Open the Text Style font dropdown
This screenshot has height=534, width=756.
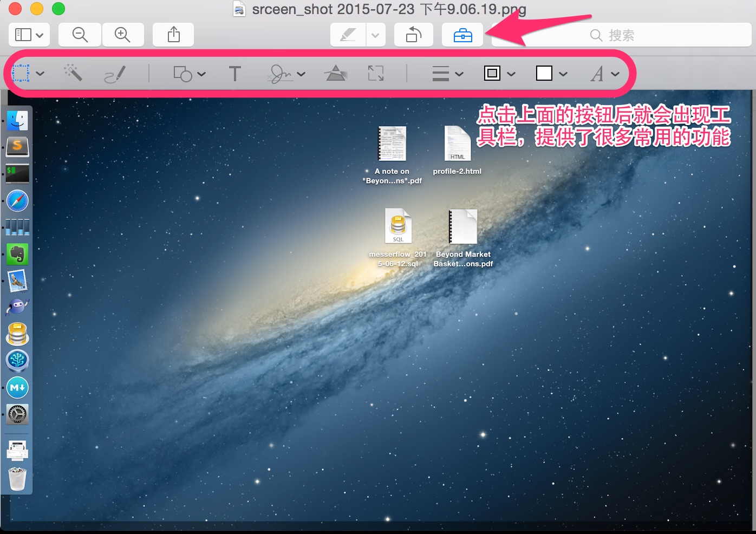click(604, 74)
